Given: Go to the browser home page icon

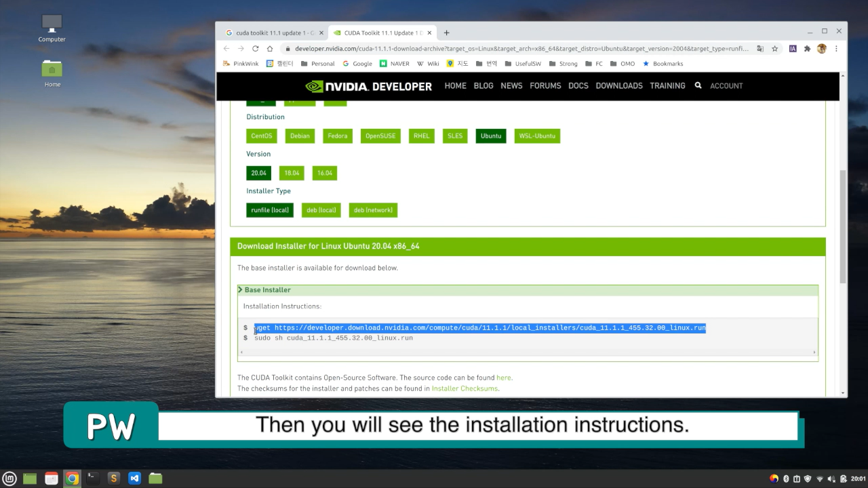Looking at the screenshot, I should coord(270,49).
